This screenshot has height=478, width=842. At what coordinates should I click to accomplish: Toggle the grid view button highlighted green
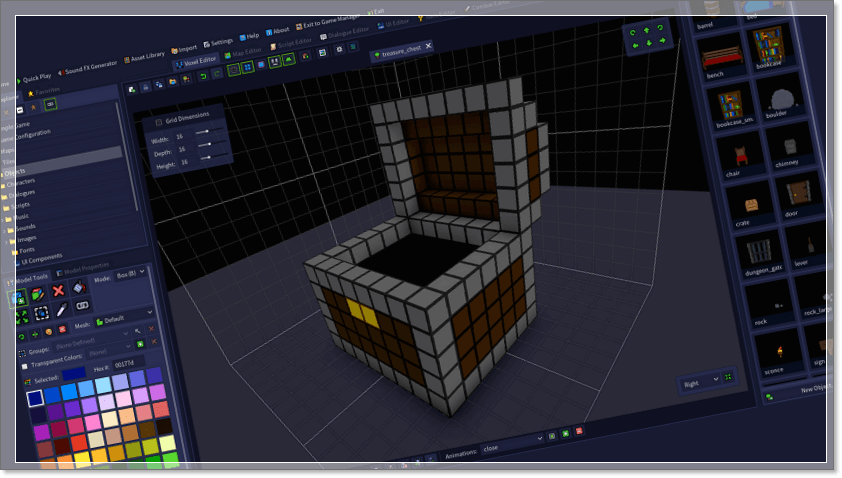(234, 70)
